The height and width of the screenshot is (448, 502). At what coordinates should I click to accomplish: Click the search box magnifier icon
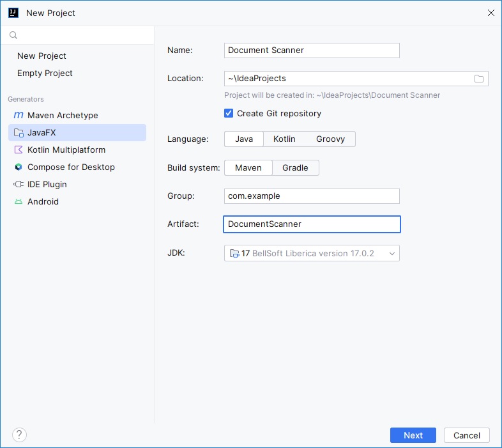(13, 36)
